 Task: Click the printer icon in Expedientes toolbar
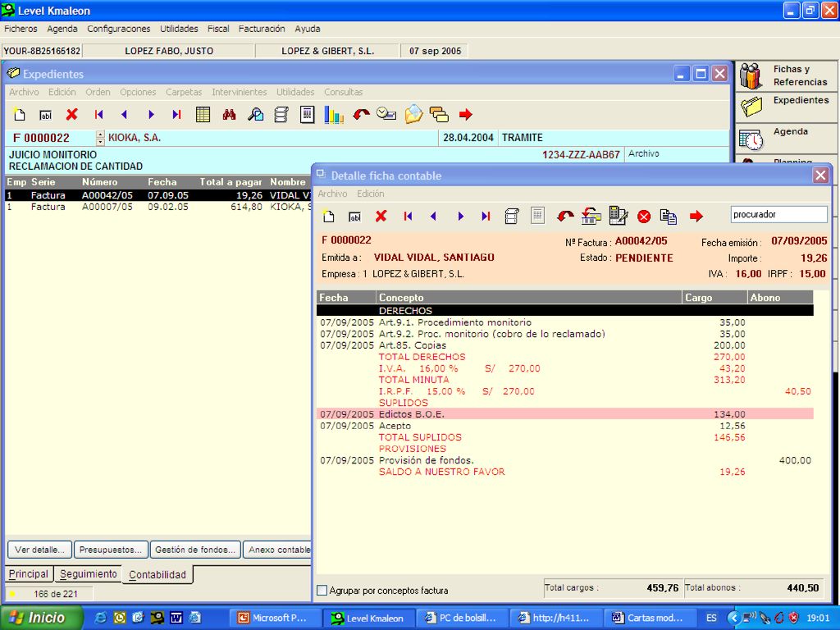pyautogui.click(x=281, y=114)
